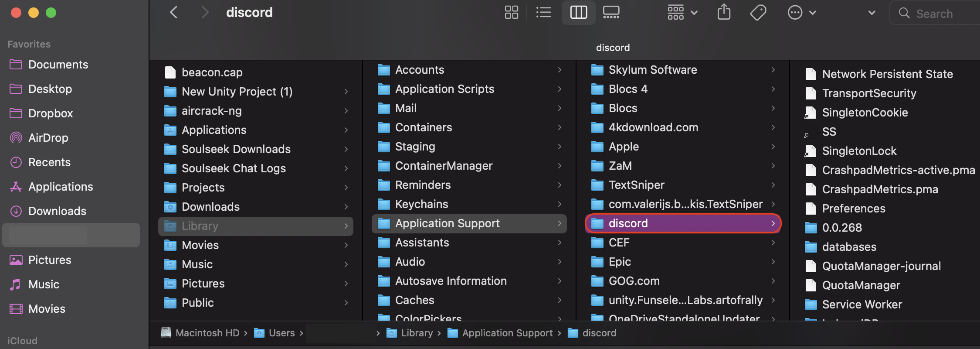Click the Projects folder icon
Image resolution: width=980 pixels, height=349 pixels.
coord(170,188)
